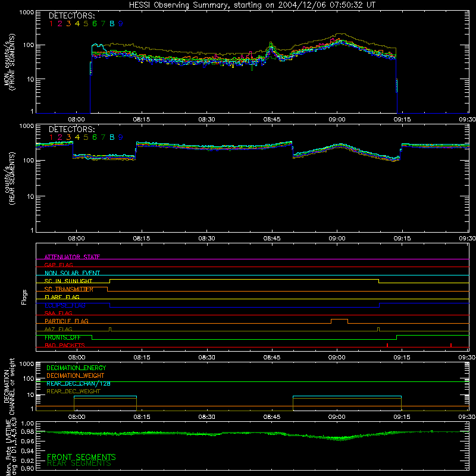Select detector 7 in the front segments legend
Screen dimensions: 476x476
[x=103, y=24]
